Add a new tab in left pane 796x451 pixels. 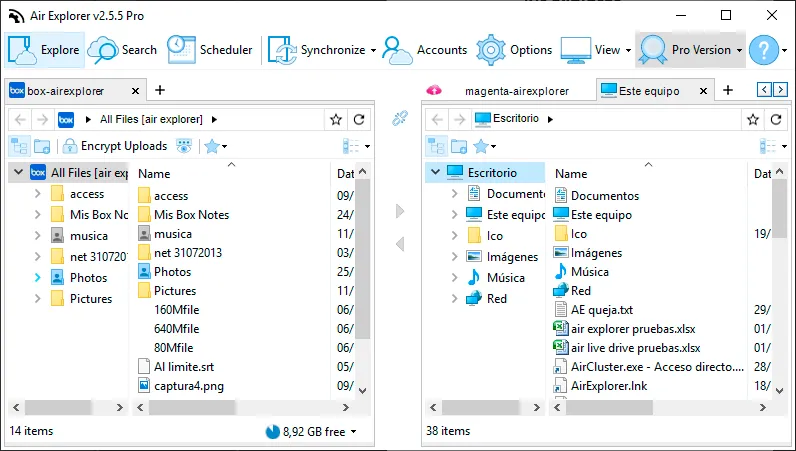coord(160,90)
